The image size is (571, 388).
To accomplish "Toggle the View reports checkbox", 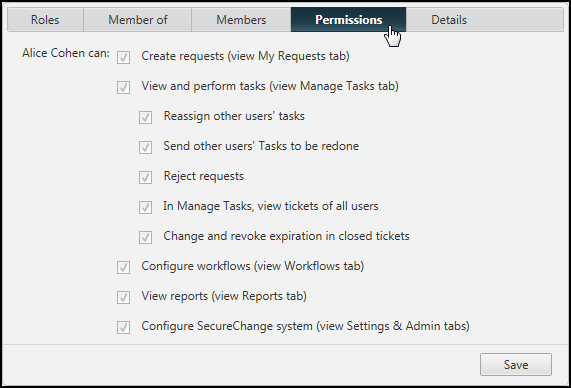I will pos(123,297).
